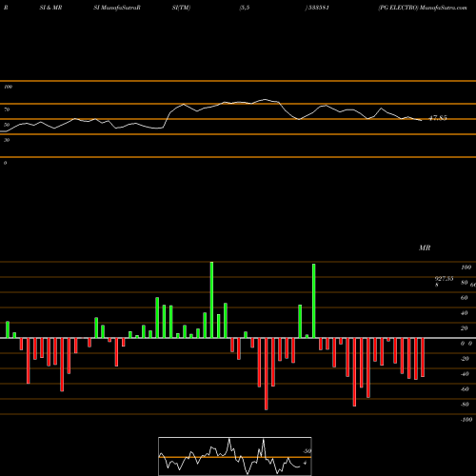Image resolution: width=476 pixels, height=476 pixels.
Task: Click the 30 level label on RSI axis
Action: click(7, 140)
